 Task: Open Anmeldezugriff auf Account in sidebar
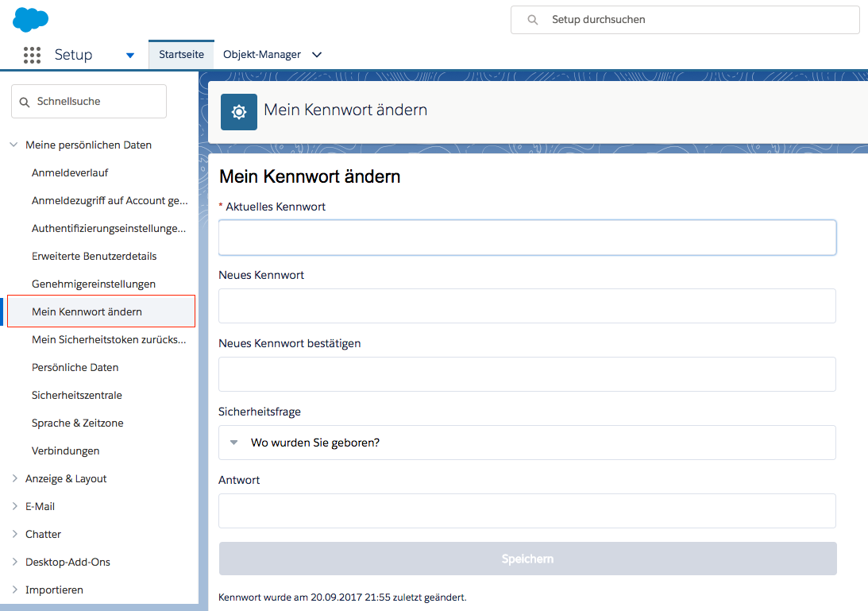[x=110, y=200]
